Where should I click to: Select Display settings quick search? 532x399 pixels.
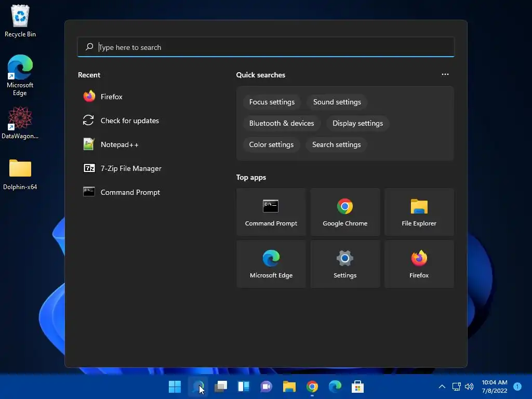click(x=357, y=123)
